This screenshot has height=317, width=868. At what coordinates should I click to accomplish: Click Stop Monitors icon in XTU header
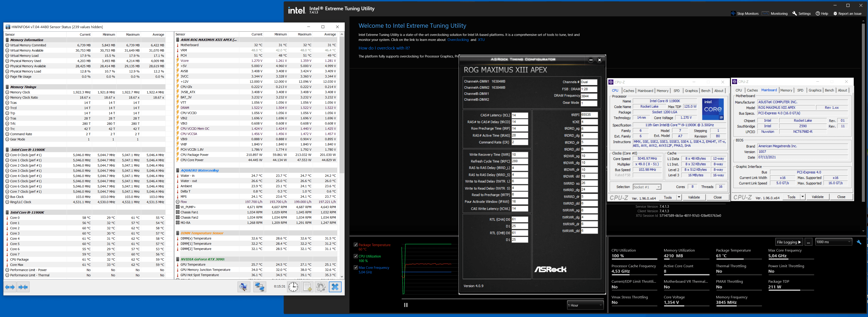coord(733,13)
